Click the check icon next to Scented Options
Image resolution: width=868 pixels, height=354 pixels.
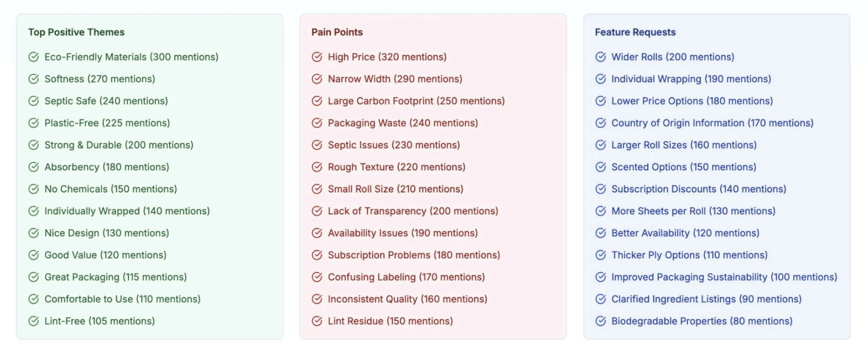[x=600, y=167]
